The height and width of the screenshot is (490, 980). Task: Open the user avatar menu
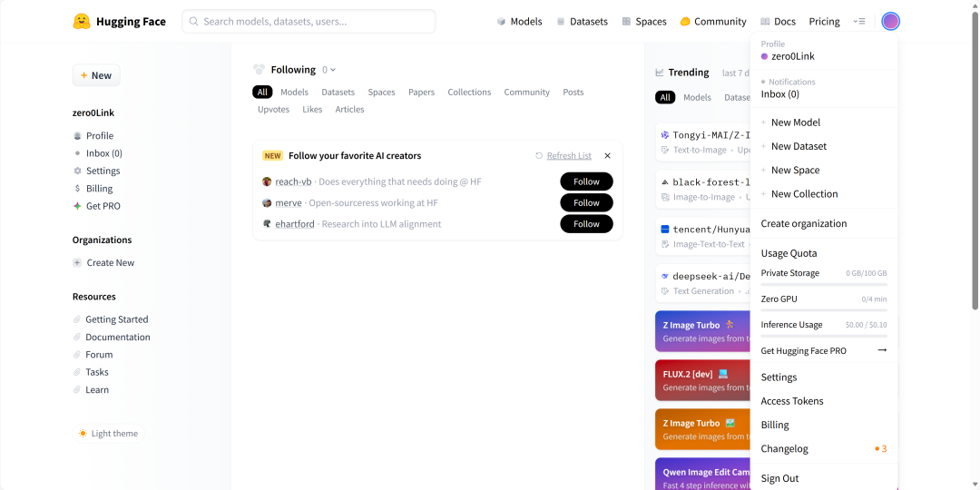[890, 22]
